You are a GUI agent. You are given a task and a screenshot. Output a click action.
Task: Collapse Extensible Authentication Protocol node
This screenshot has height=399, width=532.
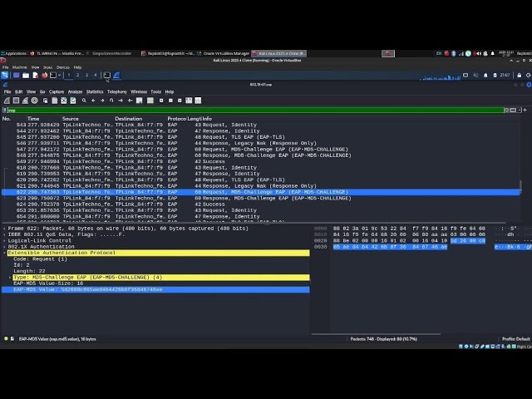click(x=4, y=253)
